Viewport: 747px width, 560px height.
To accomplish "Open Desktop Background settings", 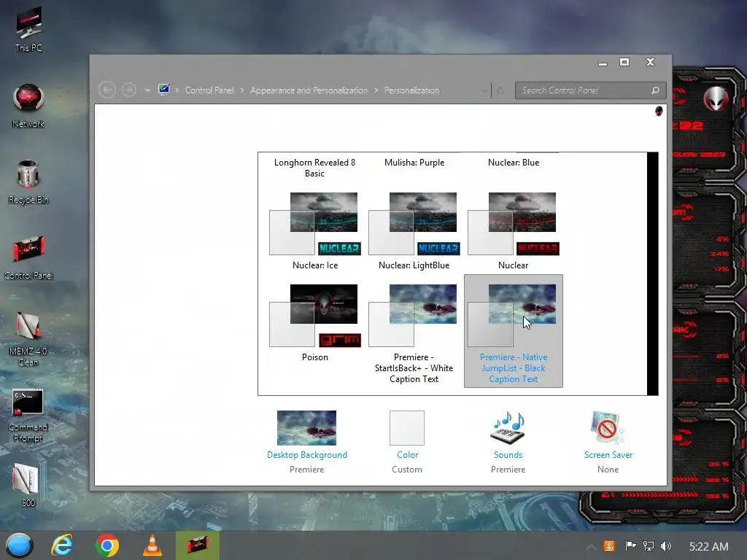I will (307, 442).
